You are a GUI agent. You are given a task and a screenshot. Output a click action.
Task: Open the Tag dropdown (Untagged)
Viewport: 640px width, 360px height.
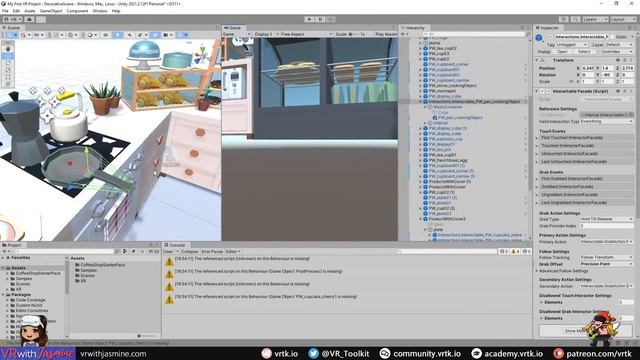point(572,44)
